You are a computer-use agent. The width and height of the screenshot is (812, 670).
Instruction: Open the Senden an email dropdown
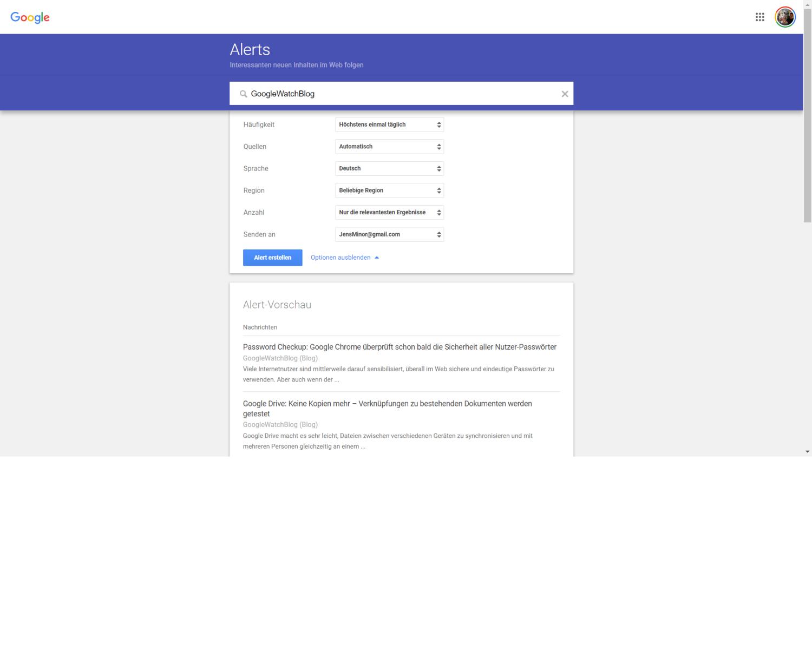coord(389,235)
